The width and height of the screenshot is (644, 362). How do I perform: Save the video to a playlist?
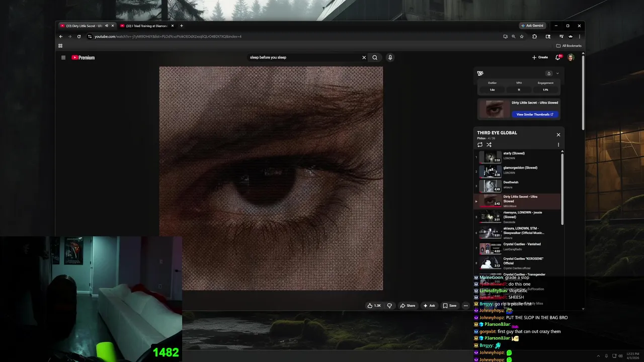[x=450, y=306]
